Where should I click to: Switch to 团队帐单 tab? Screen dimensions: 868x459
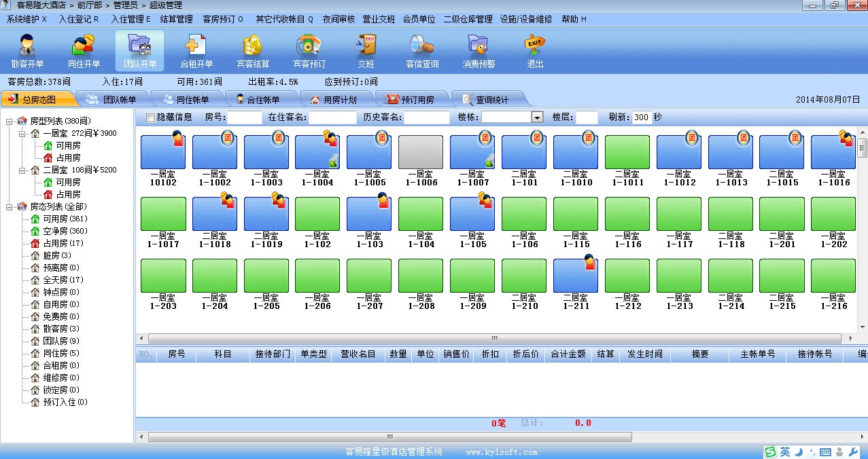click(x=111, y=99)
